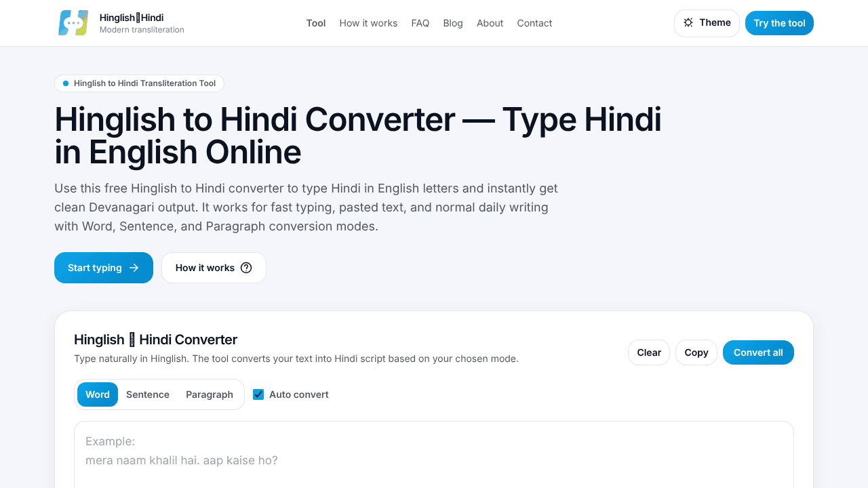Image resolution: width=868 pixels, height=488 pixels.
Task: Click the Hinglish Hindi site title text
Action: (x=132, y=18)
